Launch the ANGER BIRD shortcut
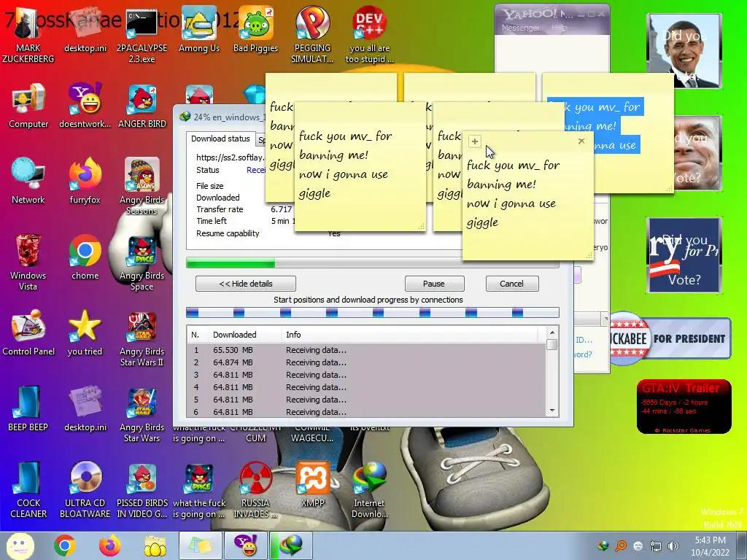Viewport: 747px width, 560px height. (142, 106)
